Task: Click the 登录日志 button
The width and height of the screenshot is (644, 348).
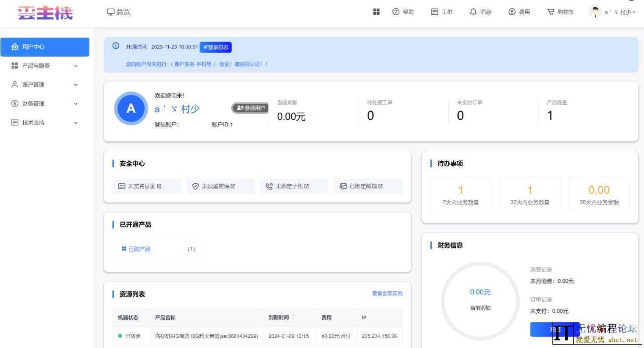Action: click(215, 47)
